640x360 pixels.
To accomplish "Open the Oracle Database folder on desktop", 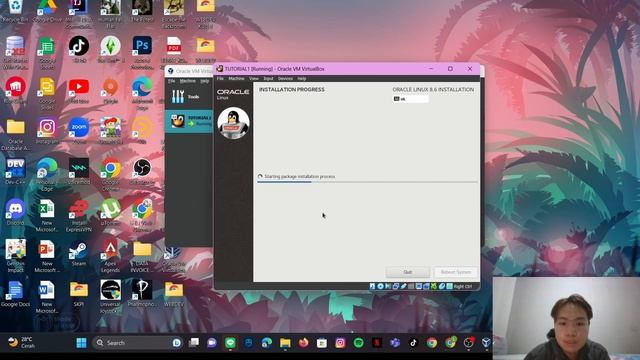I will coord(16,135).
